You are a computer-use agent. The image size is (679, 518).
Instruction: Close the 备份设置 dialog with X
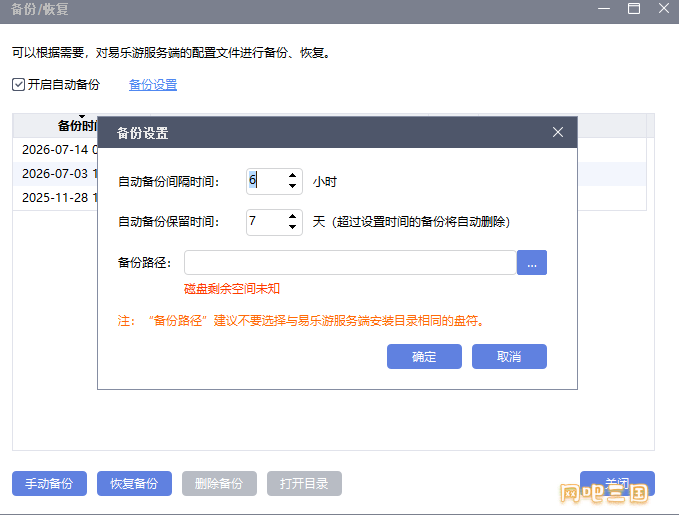pyautogui.click(x=558, y=132)
